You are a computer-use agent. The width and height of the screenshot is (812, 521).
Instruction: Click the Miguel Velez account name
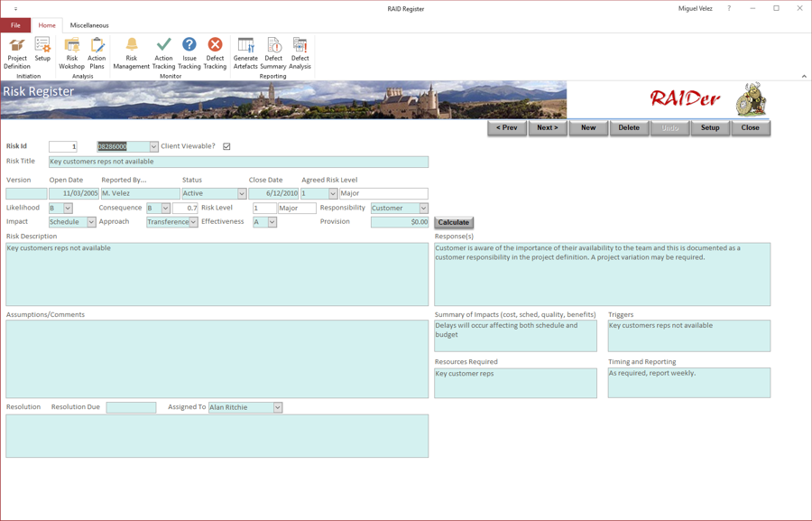[695, 8]
